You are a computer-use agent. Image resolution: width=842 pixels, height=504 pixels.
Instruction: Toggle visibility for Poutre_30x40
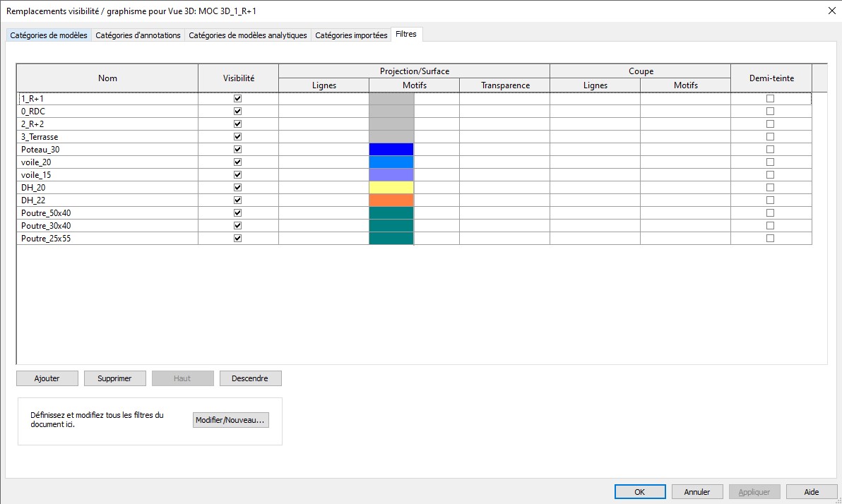coord(238,225)
